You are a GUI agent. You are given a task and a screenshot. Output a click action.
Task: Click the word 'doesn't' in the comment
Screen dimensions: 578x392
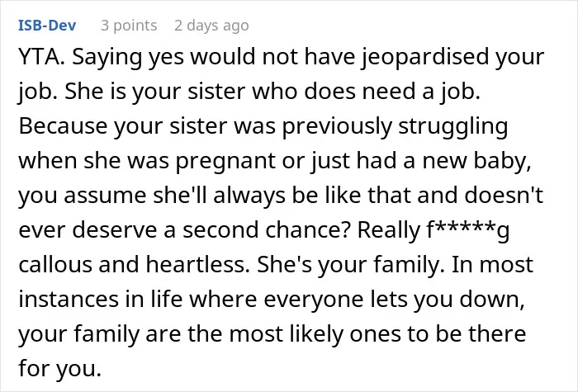coord(503,195)
